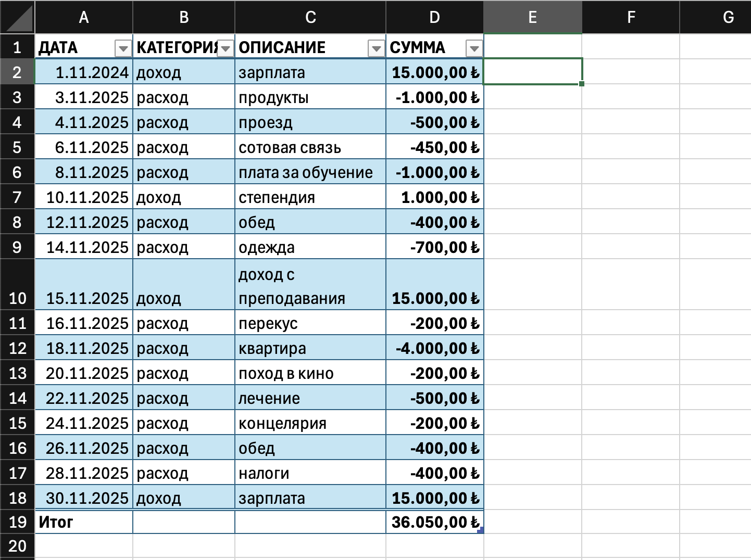Click the СУММА header cell text
751x560 pixels.
point(417,48)
